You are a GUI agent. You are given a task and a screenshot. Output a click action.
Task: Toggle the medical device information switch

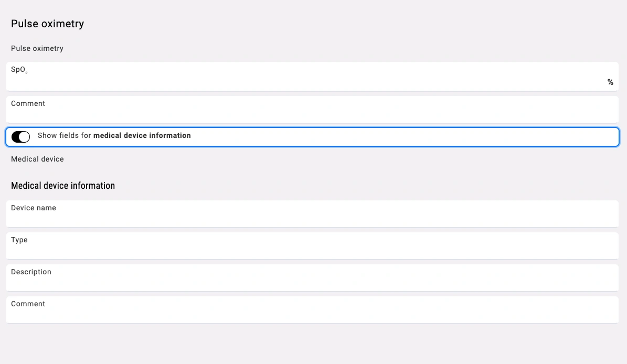[20, 137]
